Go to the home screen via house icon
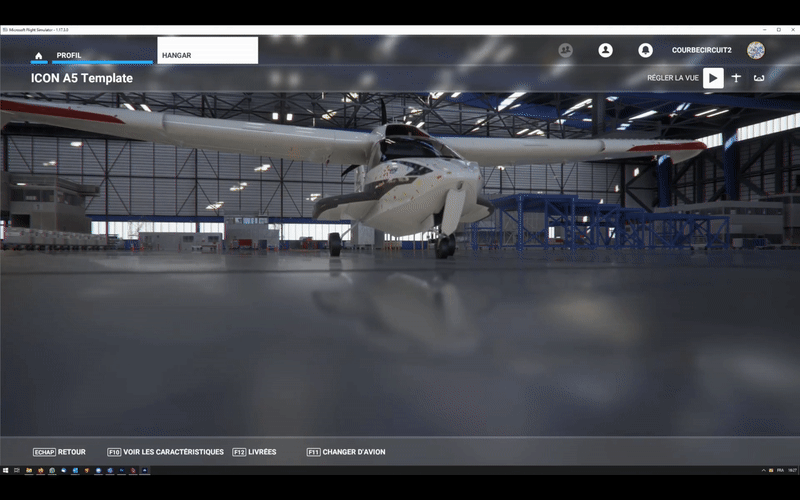This screenshot has height=500, width=800. 39,55
